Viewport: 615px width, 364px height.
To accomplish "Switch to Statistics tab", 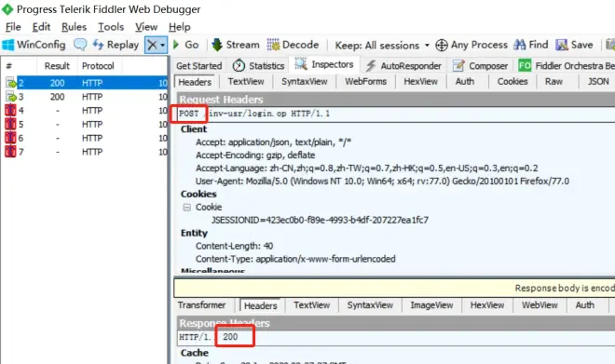I will coord(258,66).
